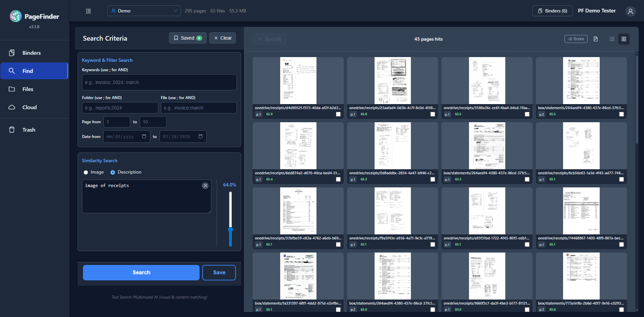Image resolution: width=644 pixels, height=317 pixels.
Task: Open the Saved searches list
Action: click(187, 38)
